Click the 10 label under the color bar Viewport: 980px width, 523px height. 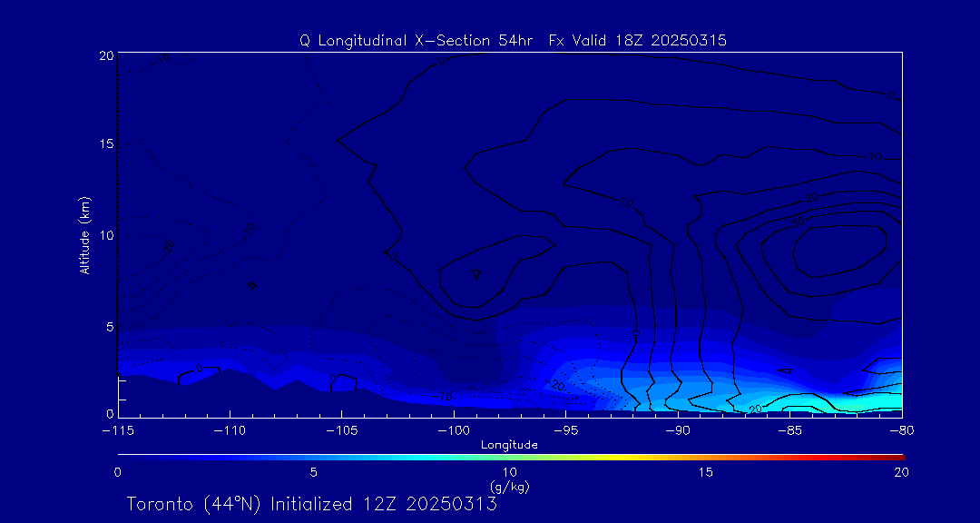[509, 473]
